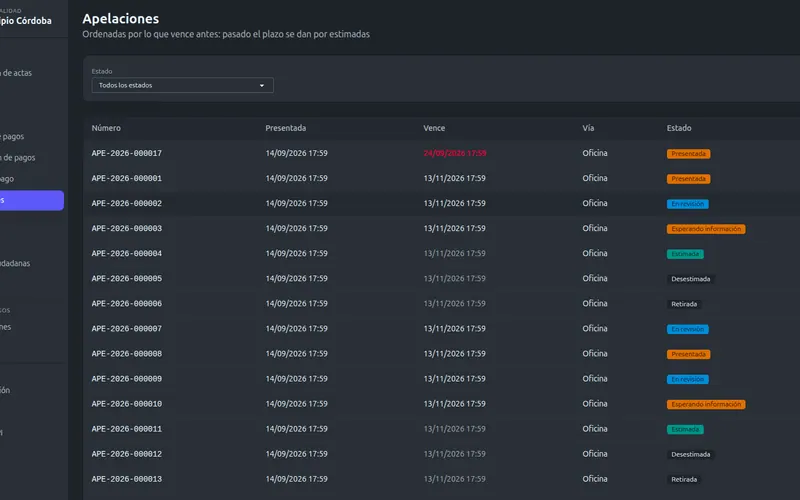This screenshot has width=800, height=500.
Task: Open appeal APE-2026-000003
Action: pyautogui.click(x=127, y=228)
